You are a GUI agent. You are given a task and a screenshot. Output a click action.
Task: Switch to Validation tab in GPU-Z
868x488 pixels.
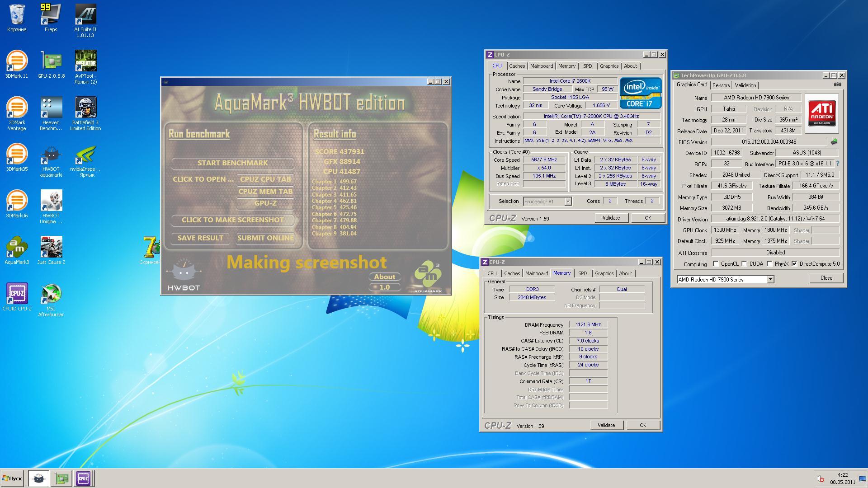(745, 85)
